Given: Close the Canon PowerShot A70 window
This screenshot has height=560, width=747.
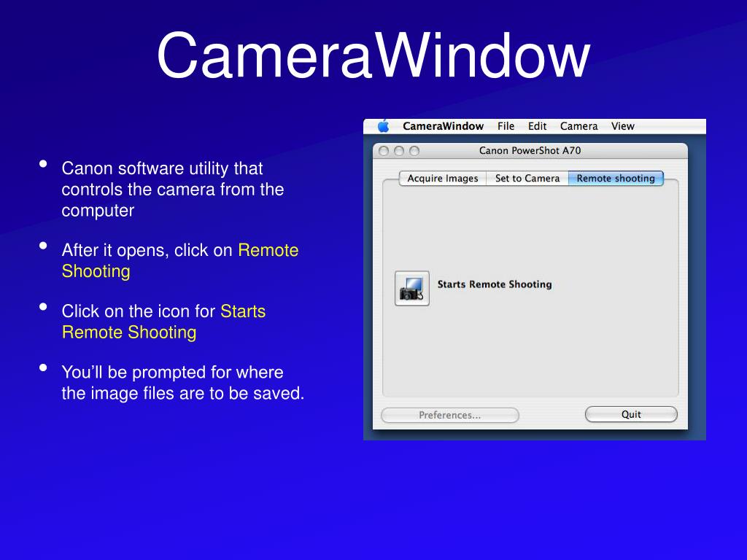Looking at the screenshot, I should (x=384, y=151).
